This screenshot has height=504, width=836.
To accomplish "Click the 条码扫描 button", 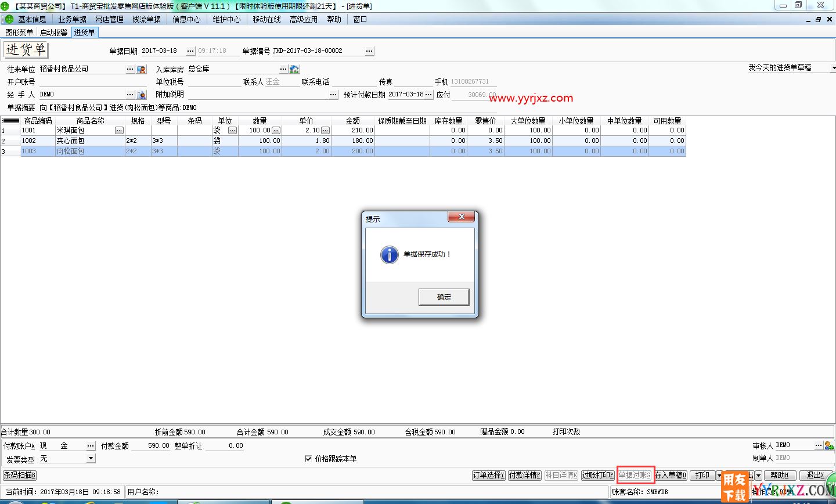I will point(20,475).
